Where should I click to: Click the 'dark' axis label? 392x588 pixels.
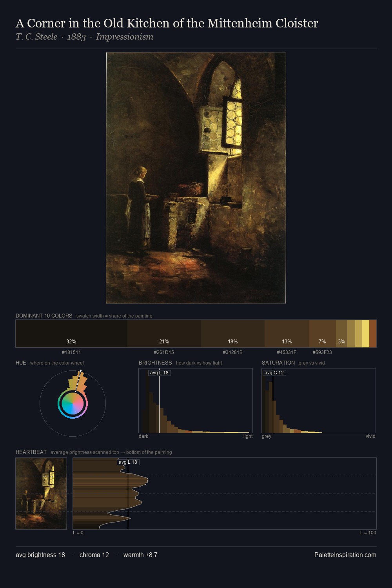tap(143, 436)
